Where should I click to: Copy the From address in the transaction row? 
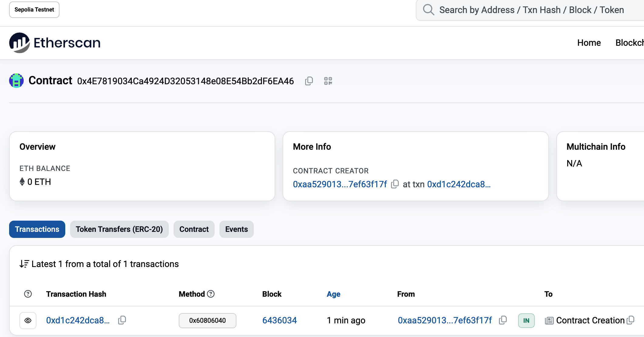coord(503,320)
